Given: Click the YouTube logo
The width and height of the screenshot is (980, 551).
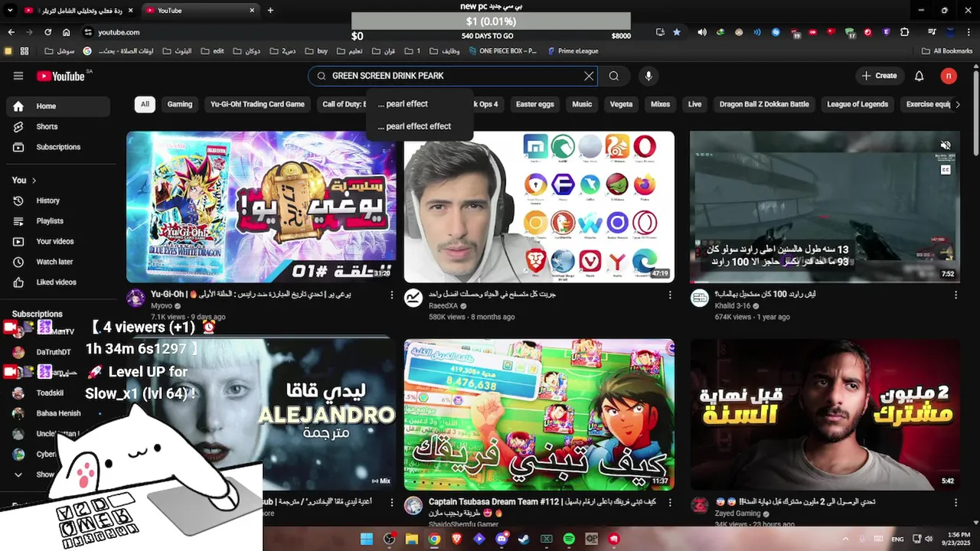Looking at the screenshot, I should (60, 76).
